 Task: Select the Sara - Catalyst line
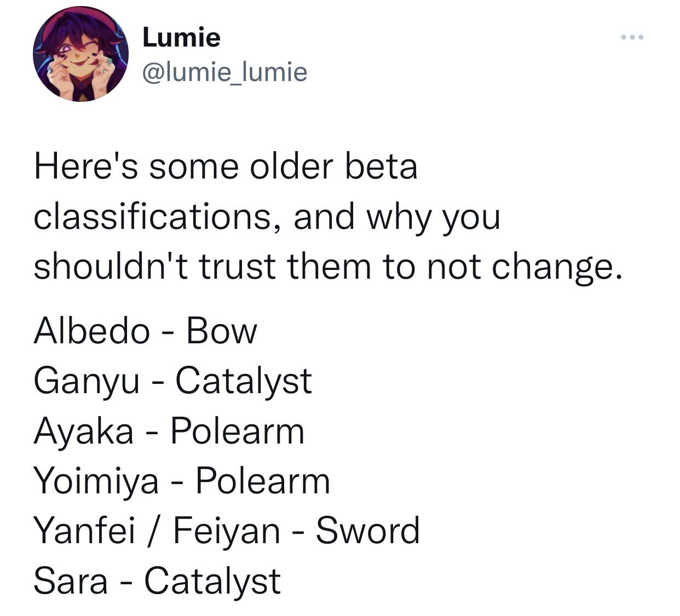pos(157,579)
